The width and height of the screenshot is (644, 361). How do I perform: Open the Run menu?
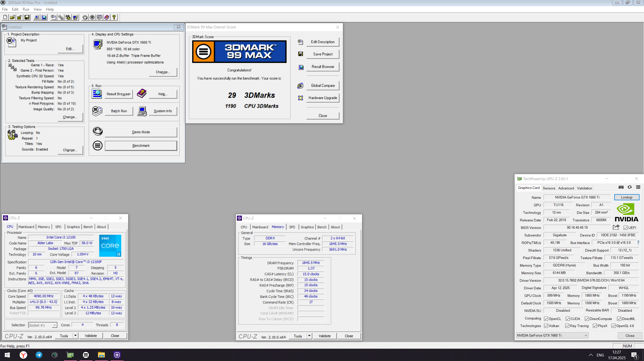[x=26, y=9]
